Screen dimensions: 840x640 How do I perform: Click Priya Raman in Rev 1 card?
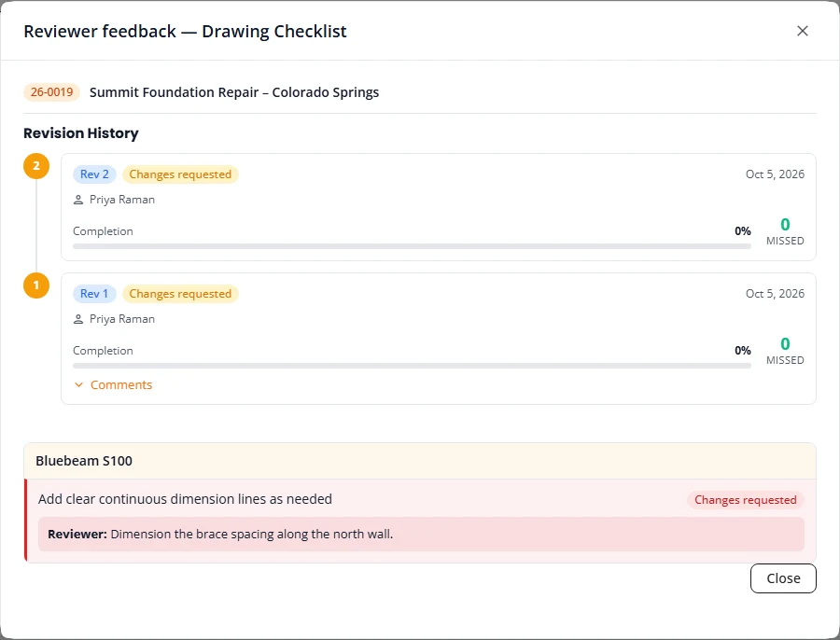[122, 319]
